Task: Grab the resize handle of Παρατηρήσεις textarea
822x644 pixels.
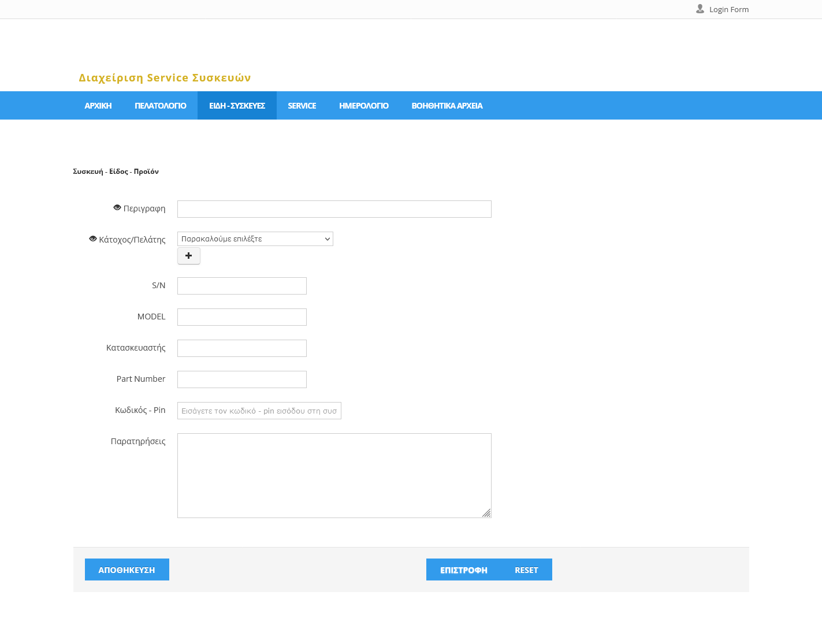Action: coord(486,513)
